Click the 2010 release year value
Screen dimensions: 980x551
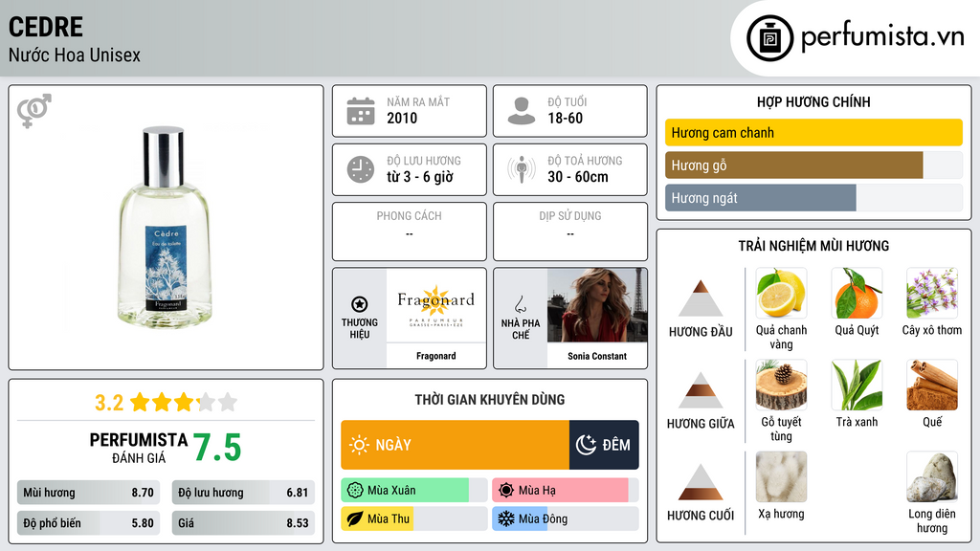coord(402,118)
